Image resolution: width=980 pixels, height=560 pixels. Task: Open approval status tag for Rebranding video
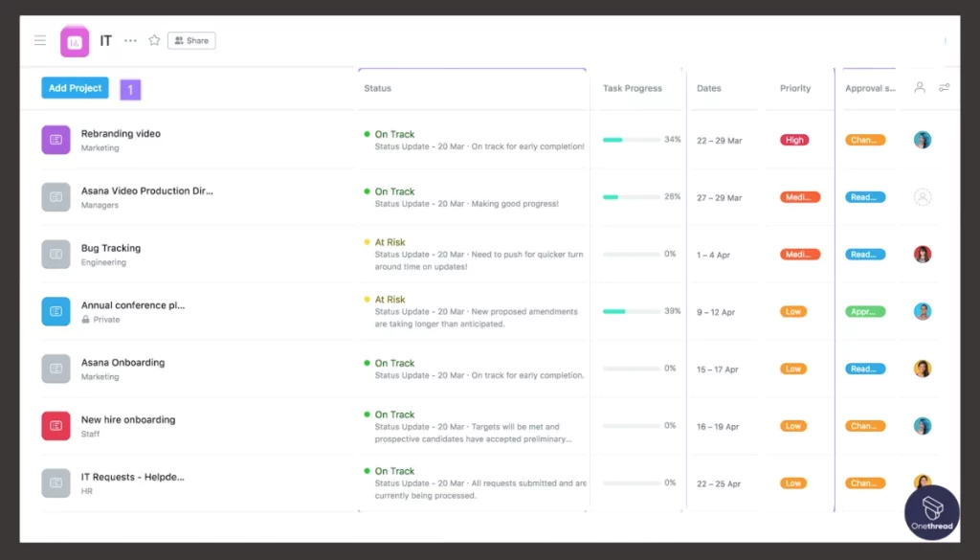pyautogui.click(x=865, y=140)
